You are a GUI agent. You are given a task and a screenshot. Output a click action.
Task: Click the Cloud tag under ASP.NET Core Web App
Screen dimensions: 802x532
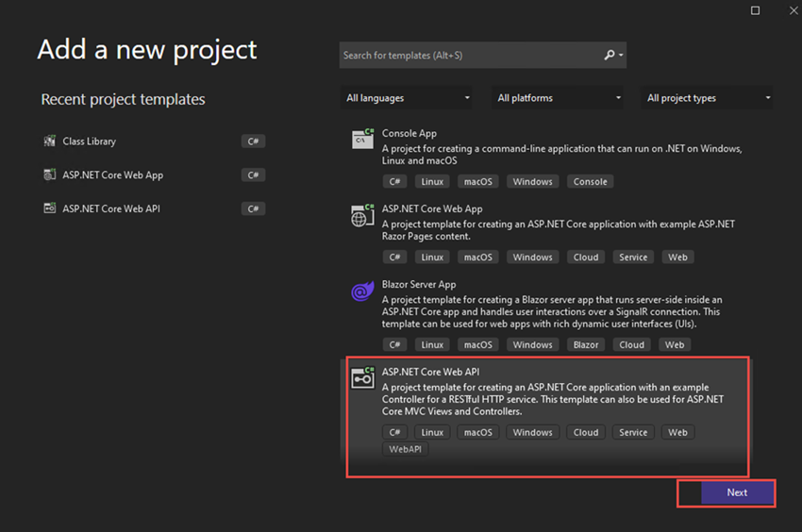[586, 258]
